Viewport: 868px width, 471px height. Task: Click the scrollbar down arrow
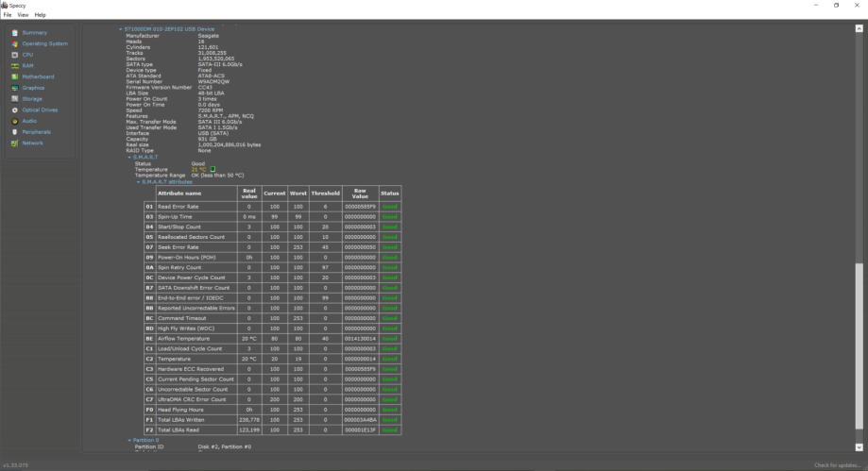[859, 447]
